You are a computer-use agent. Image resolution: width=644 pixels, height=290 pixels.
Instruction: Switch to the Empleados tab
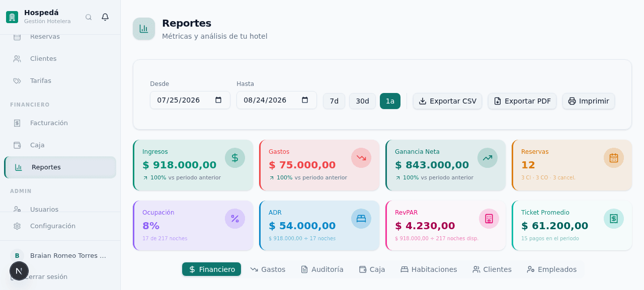coord(551,269)
